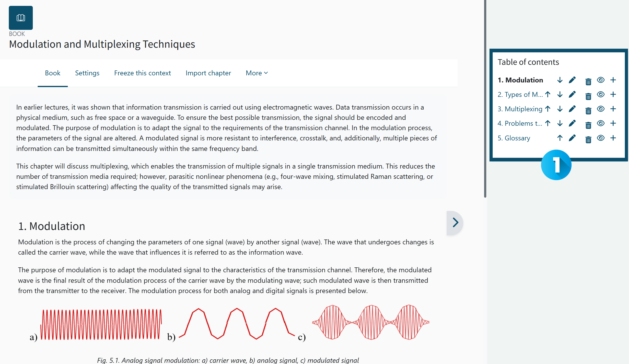
Task: Open Types of M... chapter link
Action: [520, 95]
